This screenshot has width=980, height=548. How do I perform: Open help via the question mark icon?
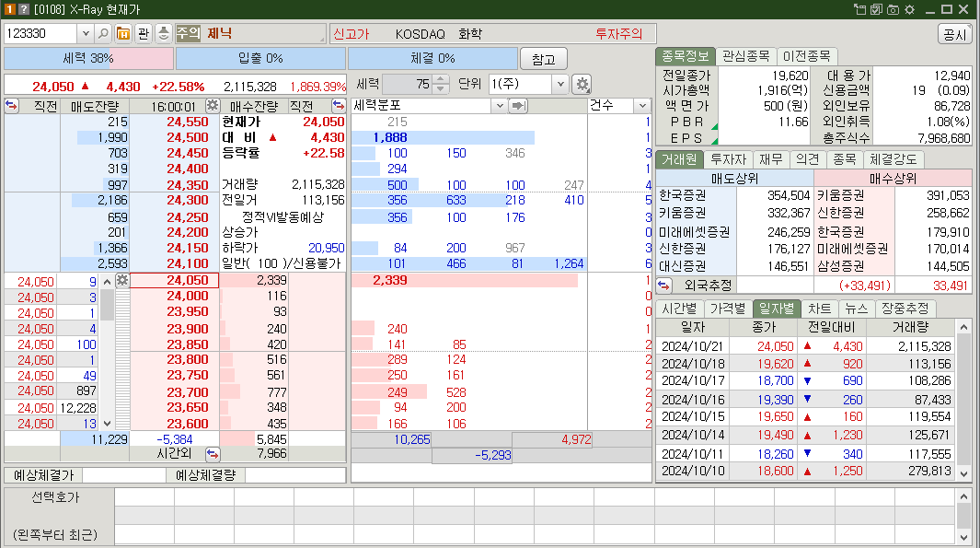coord(24,9)
